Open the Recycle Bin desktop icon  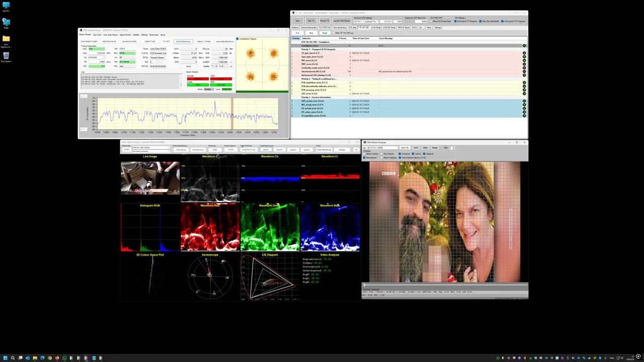click(x=6, y=57)
